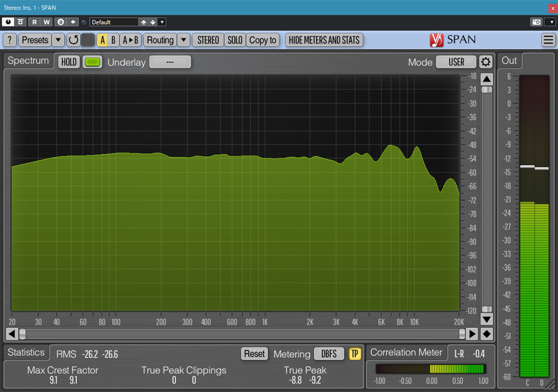Click the Default preset name field
Screen dimensions: 558x392
(x=114, y=22)
